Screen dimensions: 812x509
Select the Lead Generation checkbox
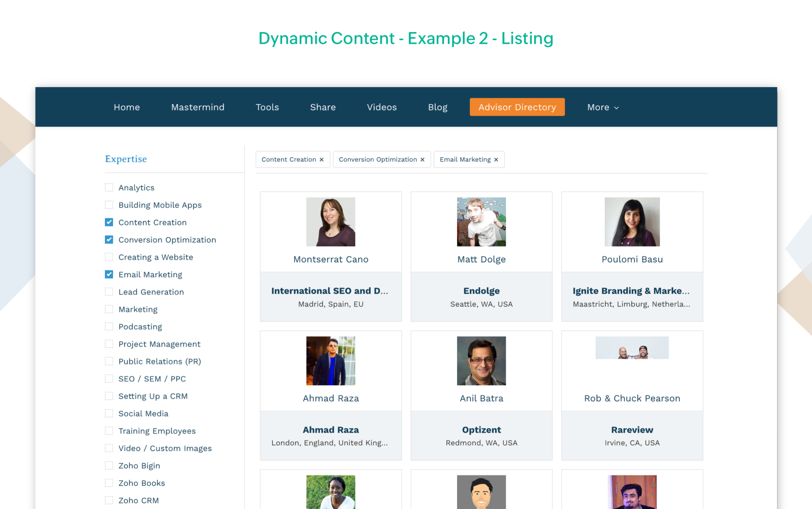[109, 292]
